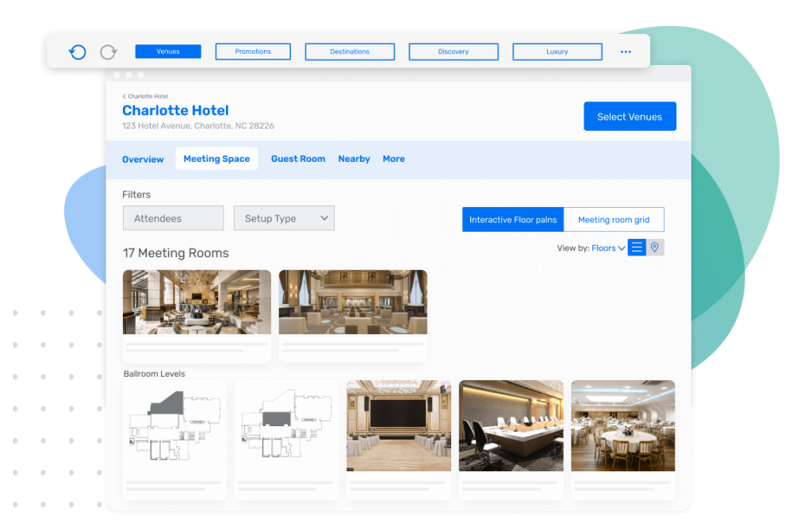Click the first ballroom floor plan icon
This screenshot has width=812, height=530.
pos(174,426)
